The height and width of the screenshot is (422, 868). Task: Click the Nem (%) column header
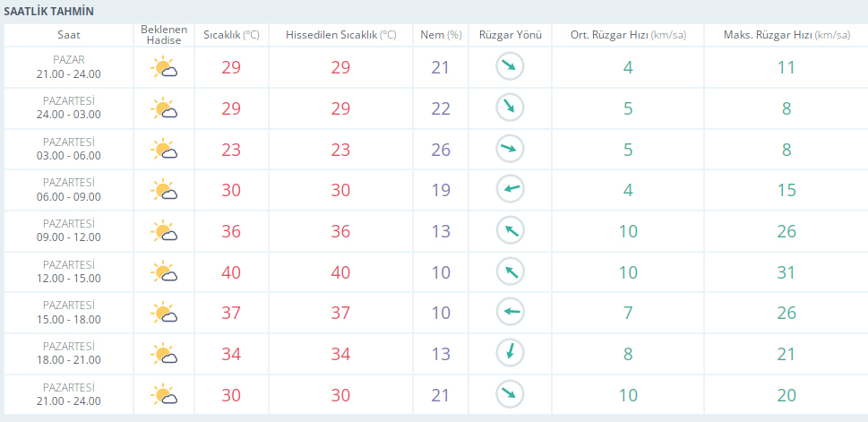[x=441, y=35]
